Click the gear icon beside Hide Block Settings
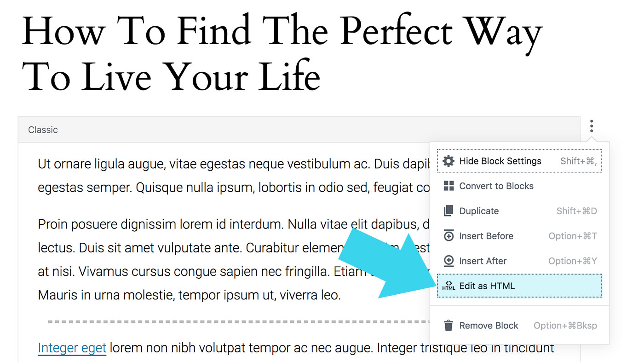The image size is (644, 362). click(x=448, y=161)
